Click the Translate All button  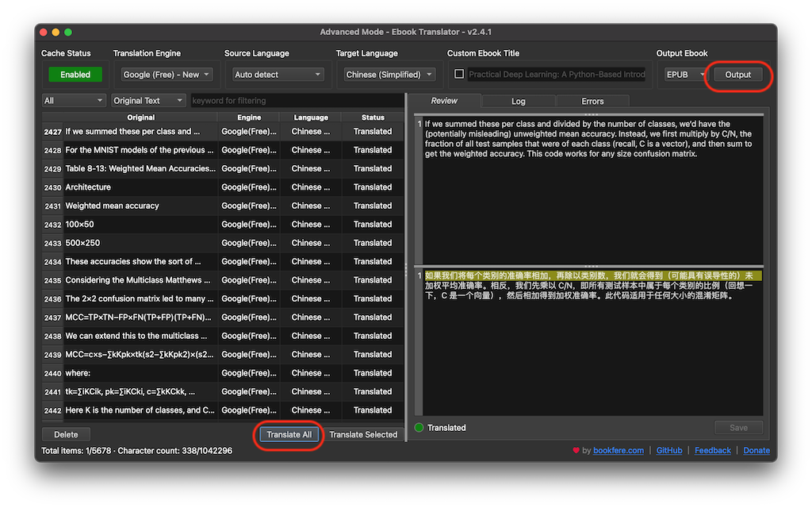pos(289,434)
